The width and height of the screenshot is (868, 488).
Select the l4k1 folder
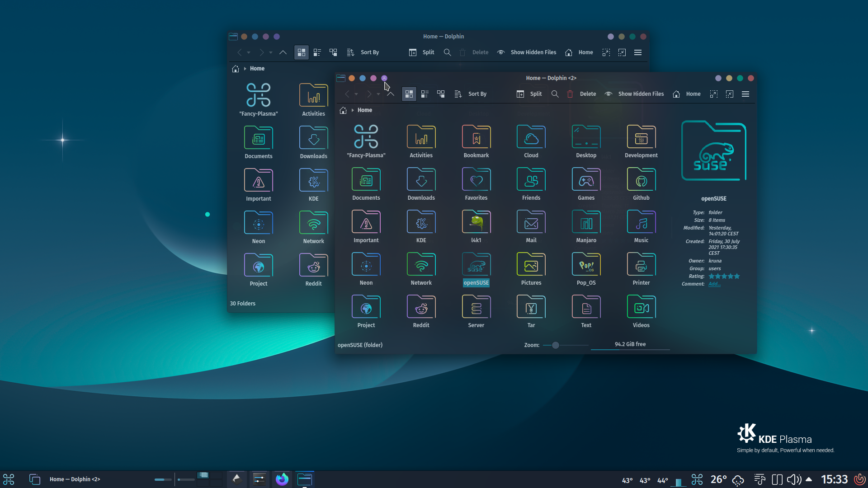(476, 226)
